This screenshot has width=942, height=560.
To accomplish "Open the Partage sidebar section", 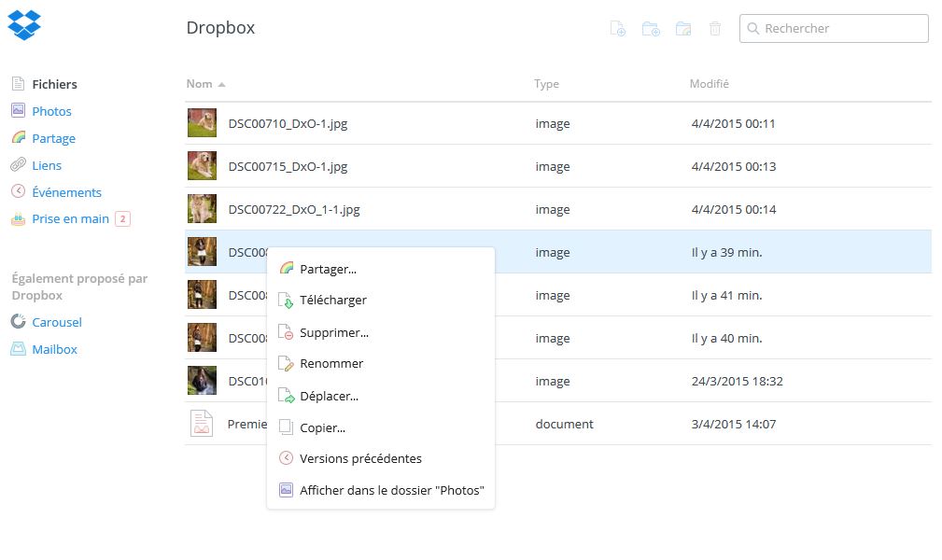I will [53, 138].
